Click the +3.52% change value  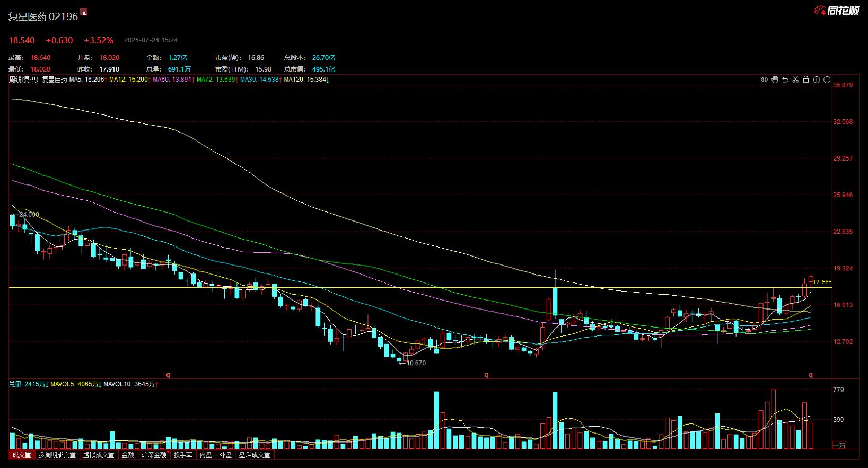tap(99, 40)
